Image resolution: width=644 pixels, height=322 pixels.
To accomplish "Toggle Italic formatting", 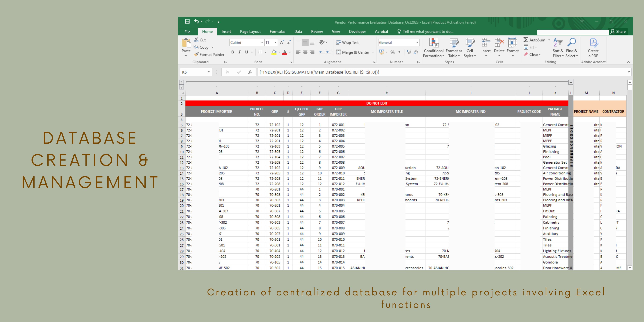I will 240,52.
